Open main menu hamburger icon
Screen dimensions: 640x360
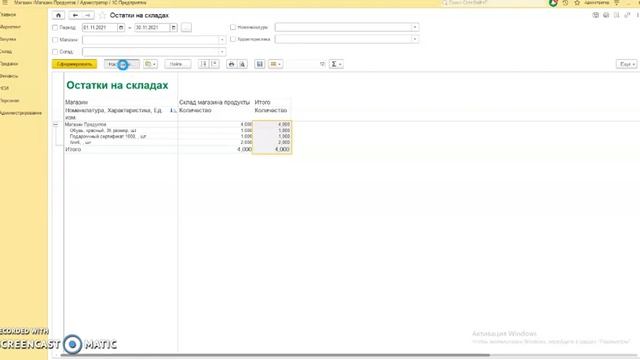point(5,3)
